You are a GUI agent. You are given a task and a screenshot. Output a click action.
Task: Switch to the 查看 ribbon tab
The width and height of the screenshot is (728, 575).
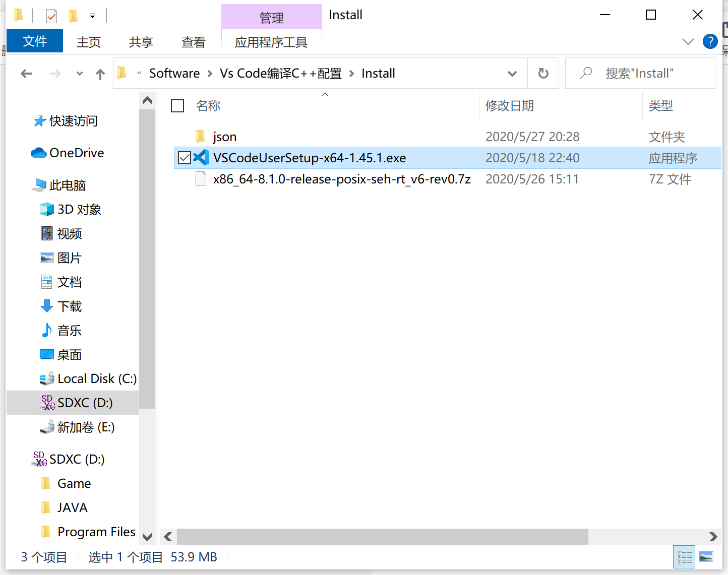coord(194,42)
